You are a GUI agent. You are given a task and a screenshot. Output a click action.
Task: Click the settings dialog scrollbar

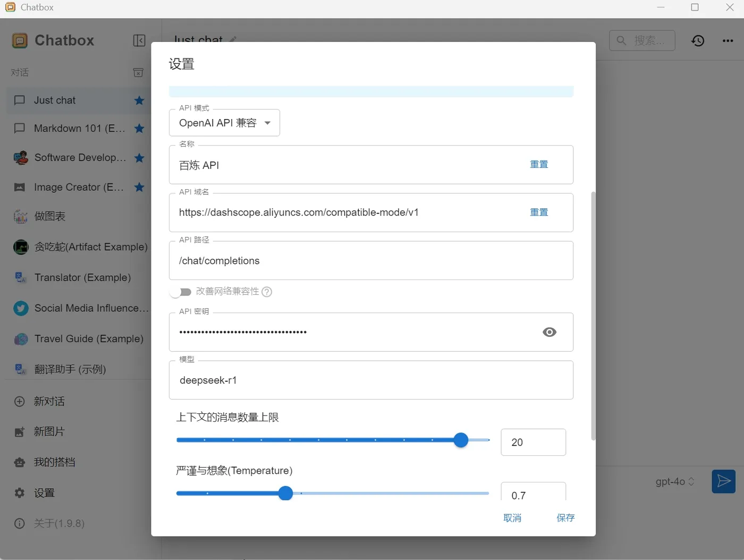[x=593, y=316]
